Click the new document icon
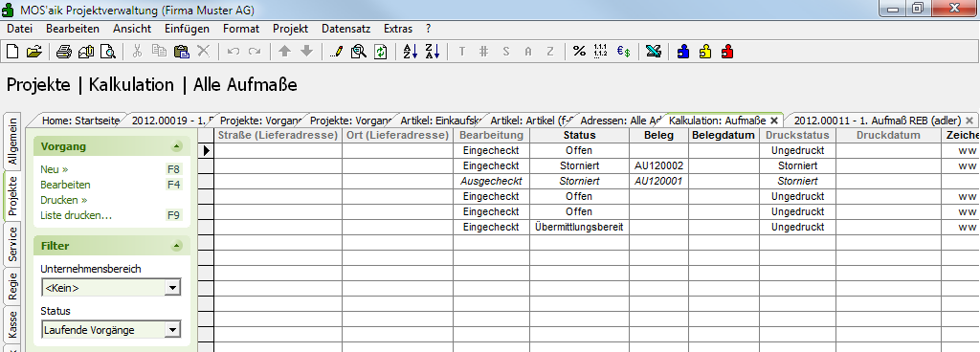The height and width of the screenshot is (352, 980). (x=11, y=52)
